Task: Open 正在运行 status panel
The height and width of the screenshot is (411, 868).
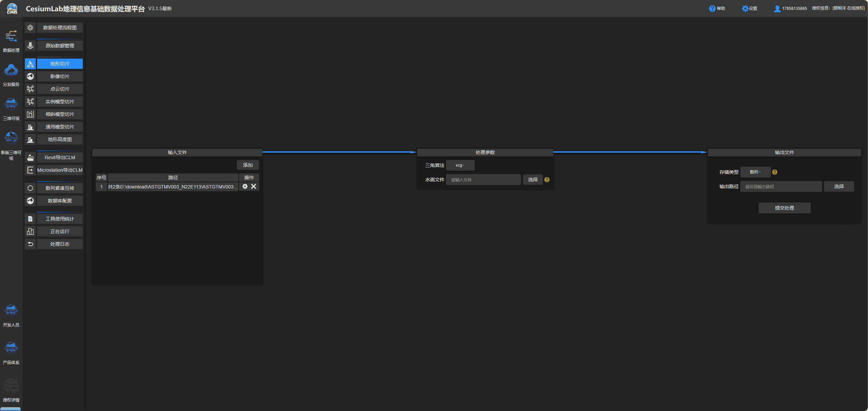Action: click(x=59, y=231)
